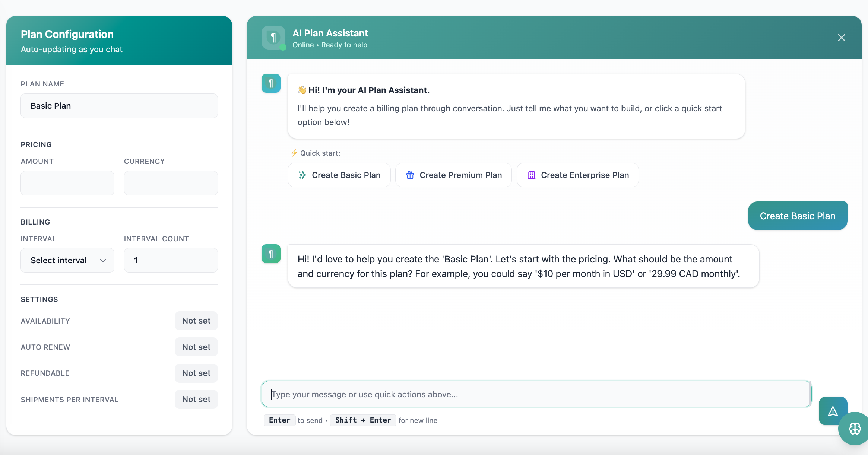Click the assistant avatar beside the welcome message

tap(271, 83)
